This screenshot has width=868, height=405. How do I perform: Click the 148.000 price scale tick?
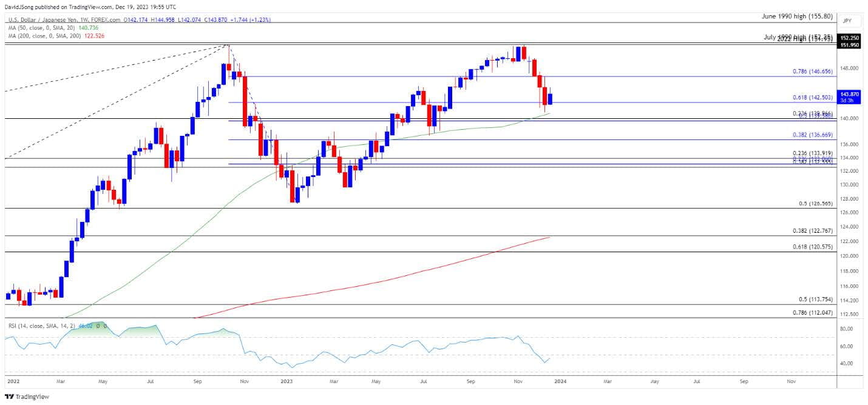tap(848, 68)
